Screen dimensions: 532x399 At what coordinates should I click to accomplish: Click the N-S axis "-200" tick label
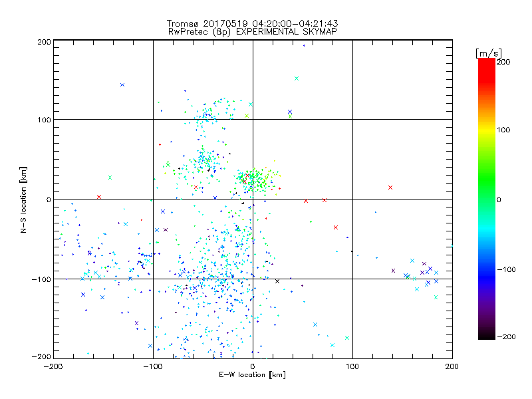(41, 357)
